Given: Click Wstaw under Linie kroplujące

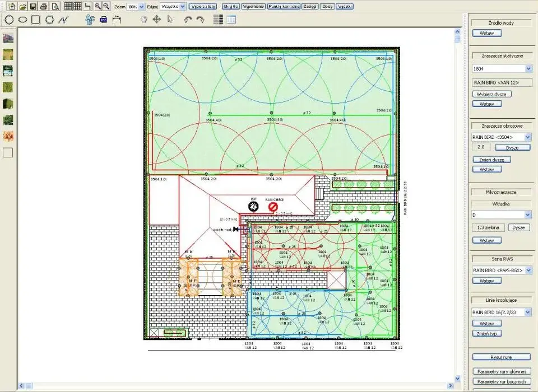Looking at the screenshot, I should (x=487, y=324).
